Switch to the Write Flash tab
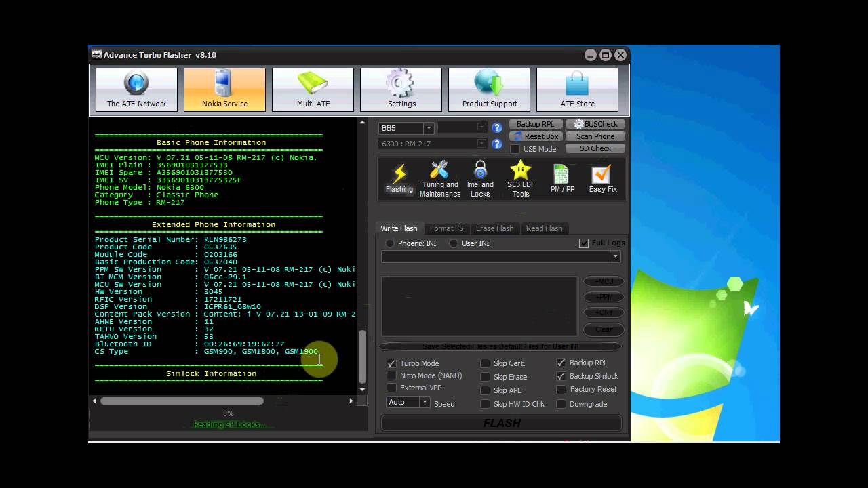Image resolution: width=868 pixels, height=488 pixels. click(x=399, y=228)
